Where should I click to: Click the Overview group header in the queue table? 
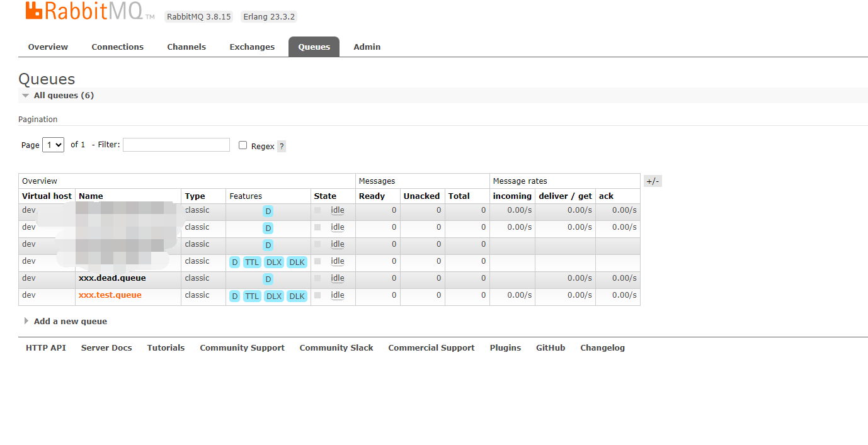click(x=40, y=181)
